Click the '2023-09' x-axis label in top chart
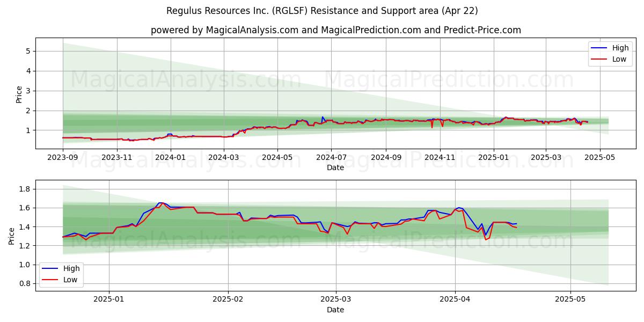 point(63,157)
